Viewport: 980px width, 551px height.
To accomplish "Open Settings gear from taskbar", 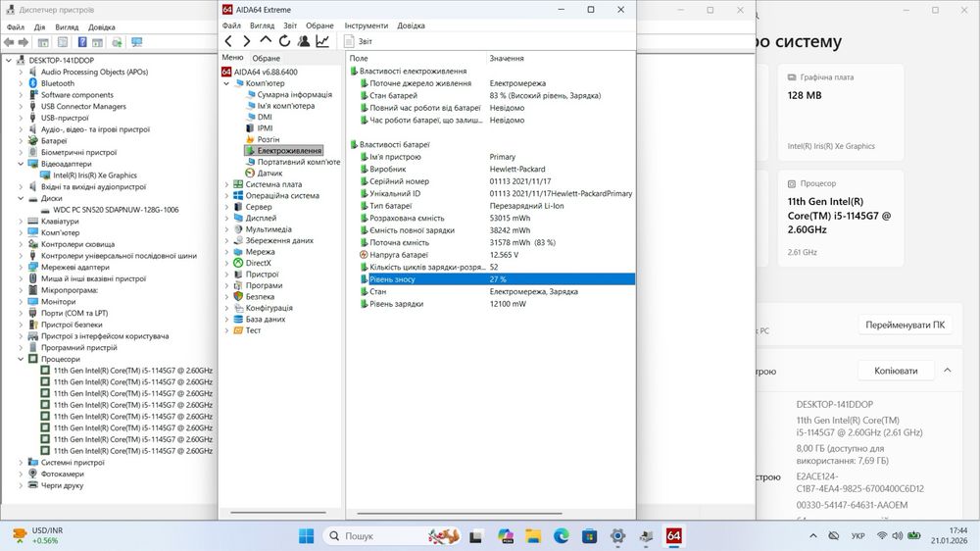I will point(617,536).
